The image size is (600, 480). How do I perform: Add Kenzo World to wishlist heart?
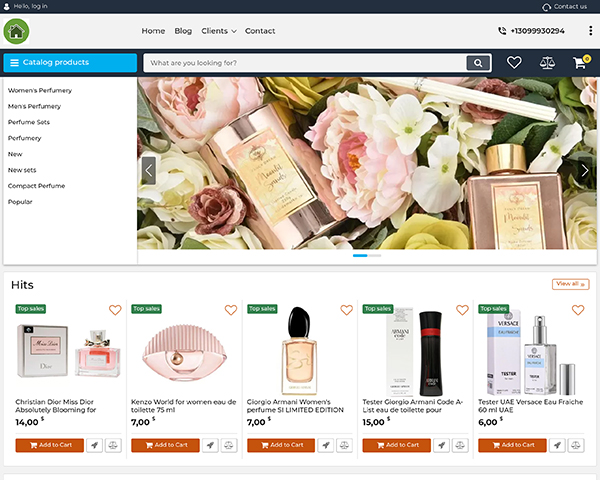click(x=231, y=310)
